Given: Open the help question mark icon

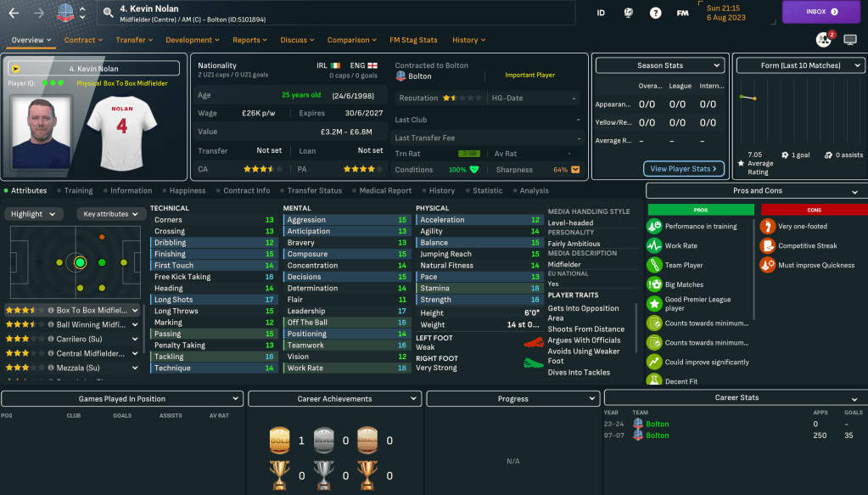Looking at the screenshot, I should (x=655, y=13).
